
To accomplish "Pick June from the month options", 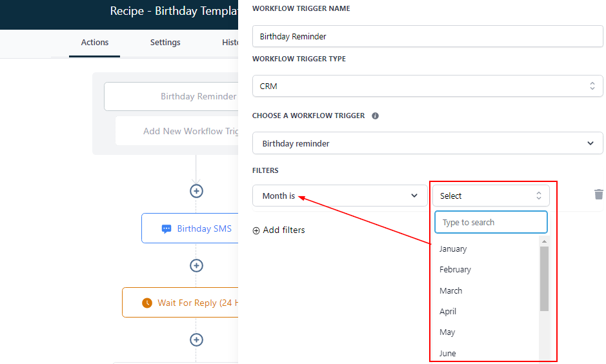I will 448,353.
